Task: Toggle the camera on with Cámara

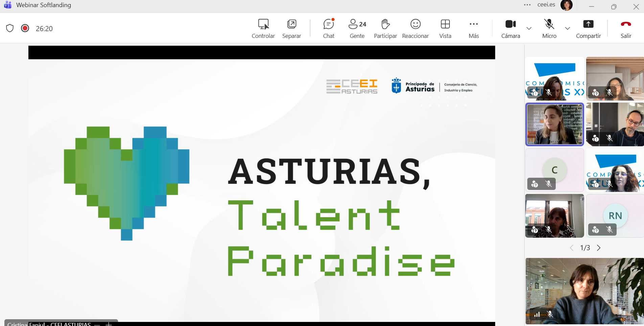Action: tap(510, 28)
